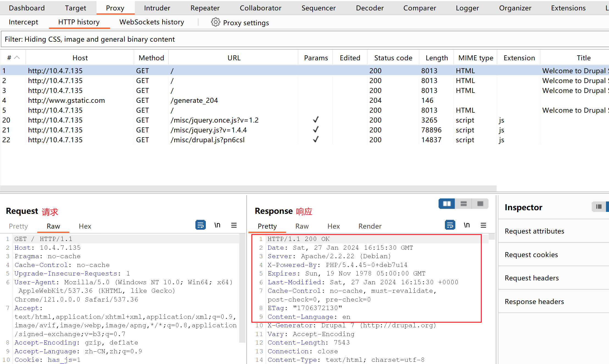Click the Host header line in Request
Viewport: 609px width, 364px height.
(47, 248)
